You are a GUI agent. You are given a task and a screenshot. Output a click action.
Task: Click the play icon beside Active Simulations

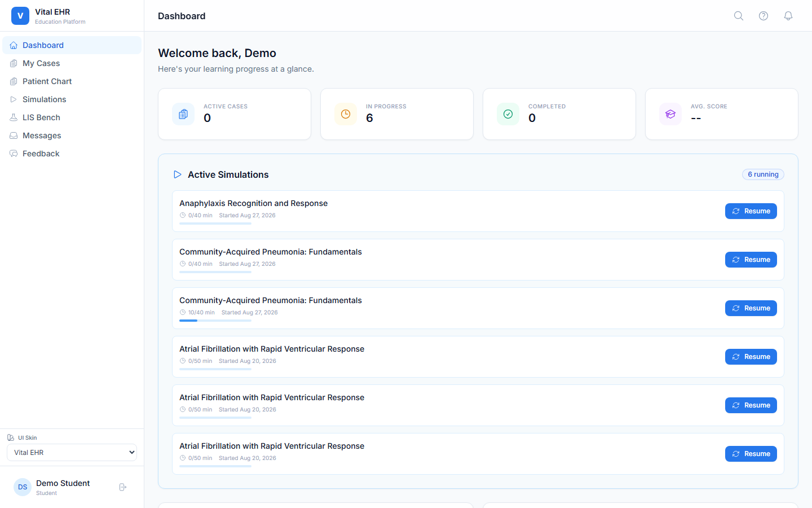[178, 174]
